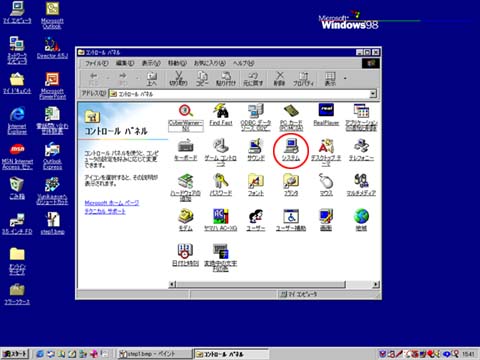Open the 表示 (View) menu
This screenshot has height=360, width=480.
(x=151, y=63)
